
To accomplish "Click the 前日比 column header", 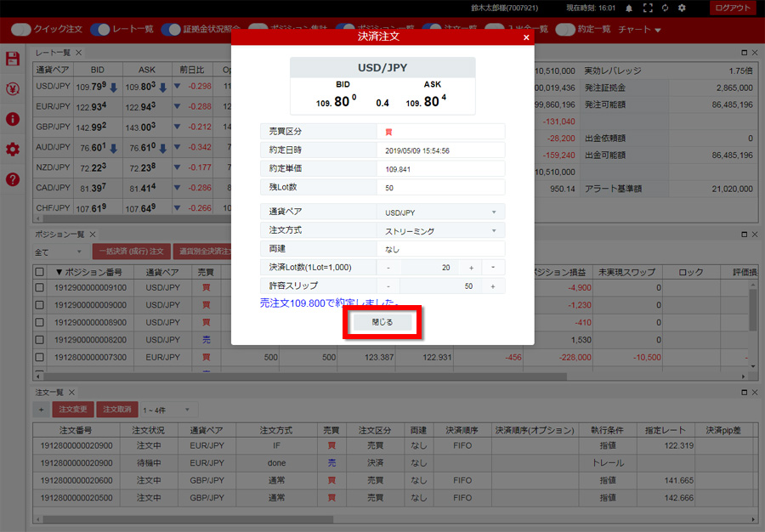I will pyautogui.click(x=192, y=70).
